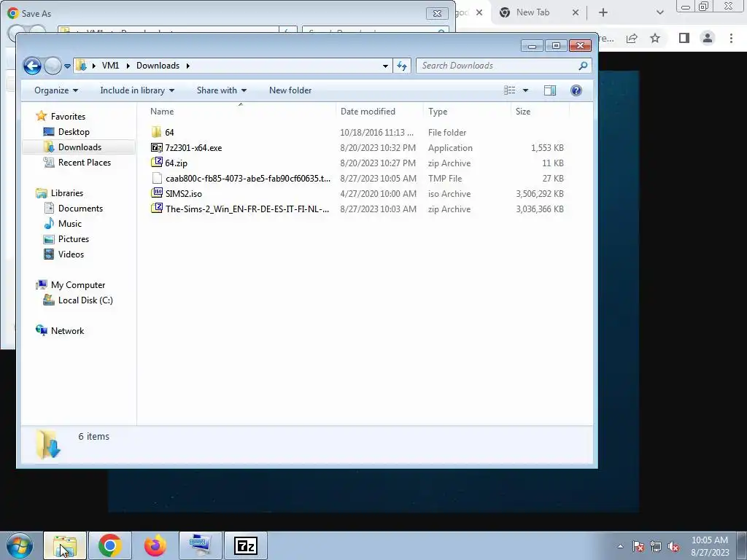Change view with the view icon
This screenshot has width=747, height=560.
(x=509, y=90)
